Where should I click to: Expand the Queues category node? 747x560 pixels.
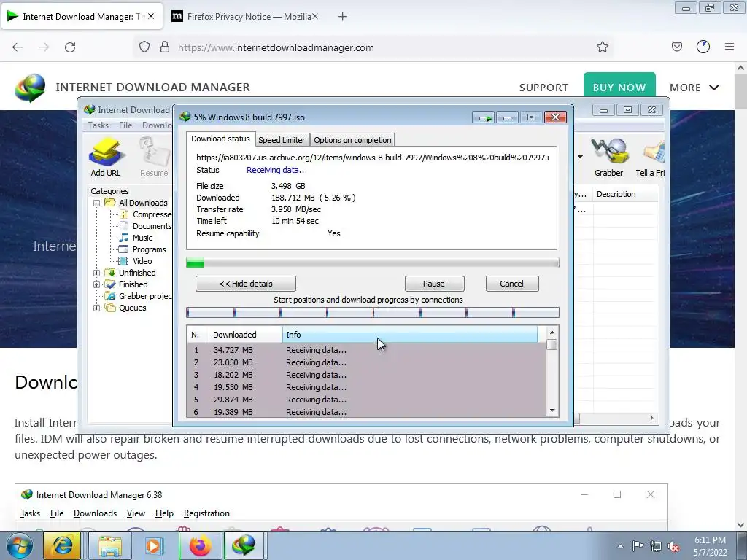point(97,308)
